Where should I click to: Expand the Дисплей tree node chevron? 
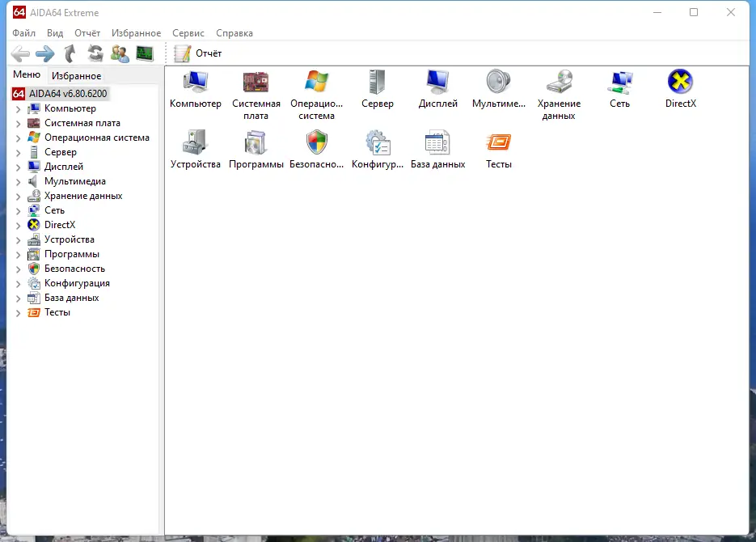click(x=19, y=167)
